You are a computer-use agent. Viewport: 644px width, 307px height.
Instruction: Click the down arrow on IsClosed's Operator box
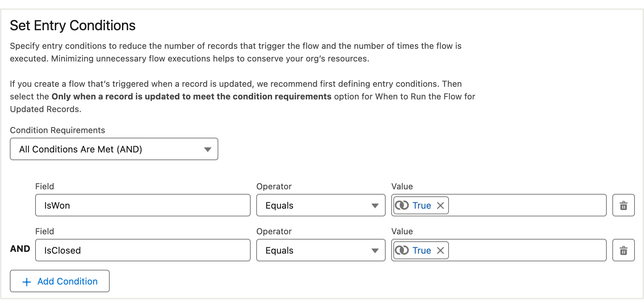tap(375, 251)
